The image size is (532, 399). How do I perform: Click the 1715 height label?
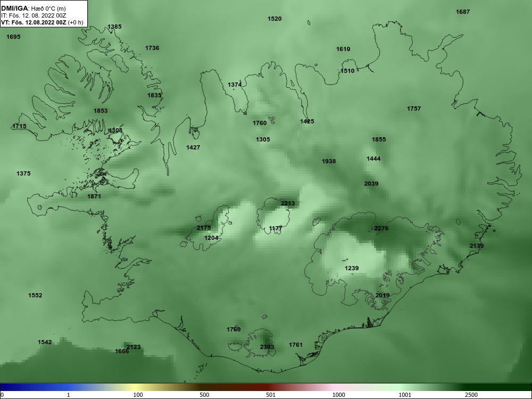(19, 126)
